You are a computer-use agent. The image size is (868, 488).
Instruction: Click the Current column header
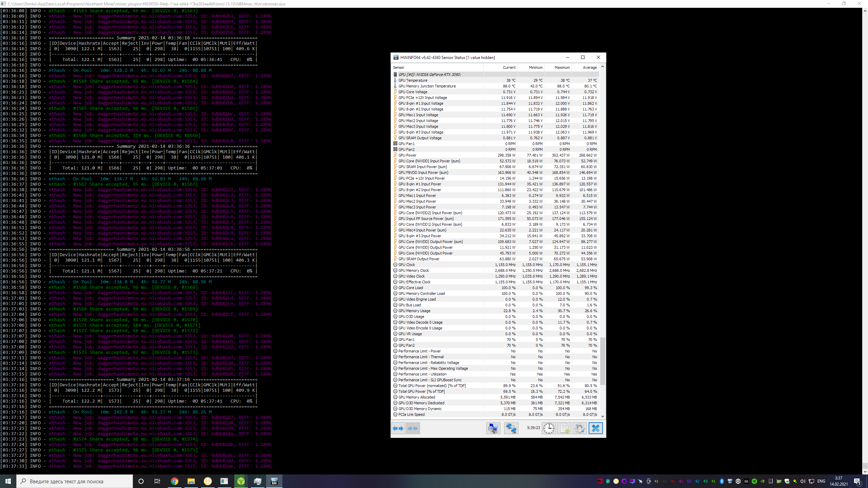[x=509, y=67]
